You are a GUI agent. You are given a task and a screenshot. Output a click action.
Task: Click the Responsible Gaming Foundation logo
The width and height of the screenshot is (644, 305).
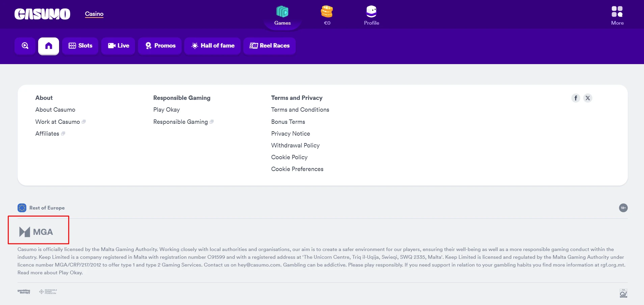coord(48,292)
